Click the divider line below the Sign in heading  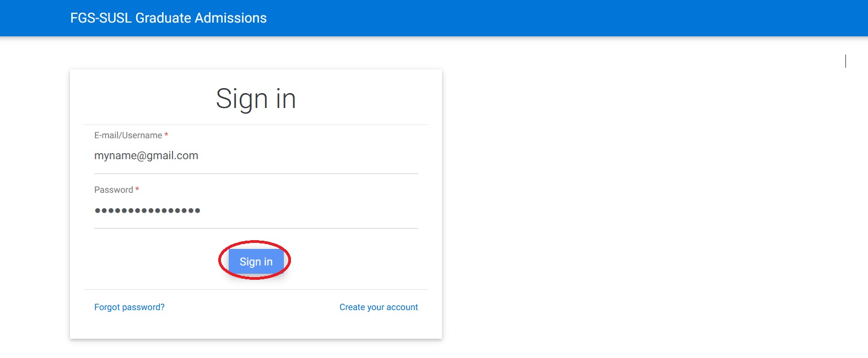pos(256,124)
